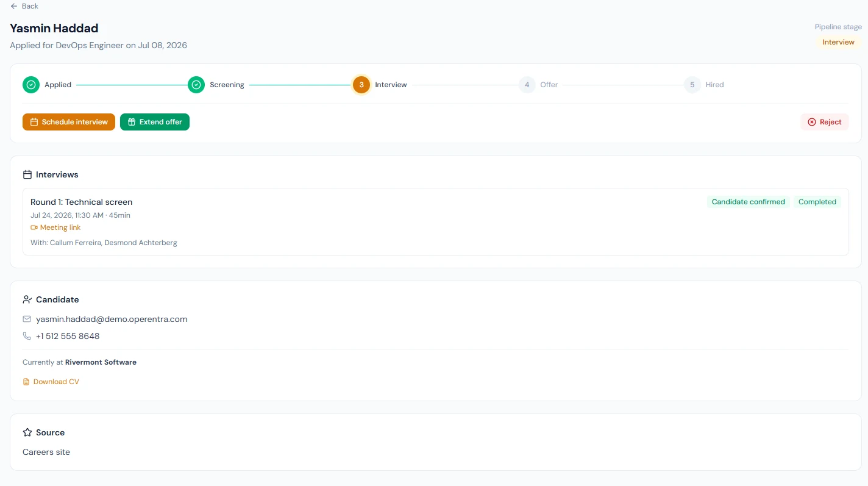868x486 pixels.
Task: Select the Hired step number 5 circle
Action: click(692, 85)
